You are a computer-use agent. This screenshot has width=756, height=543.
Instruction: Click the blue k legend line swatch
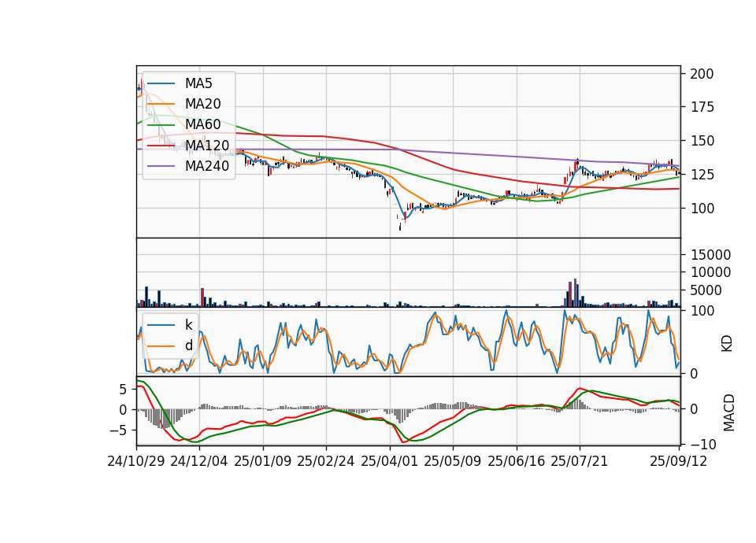pos(161,325)
